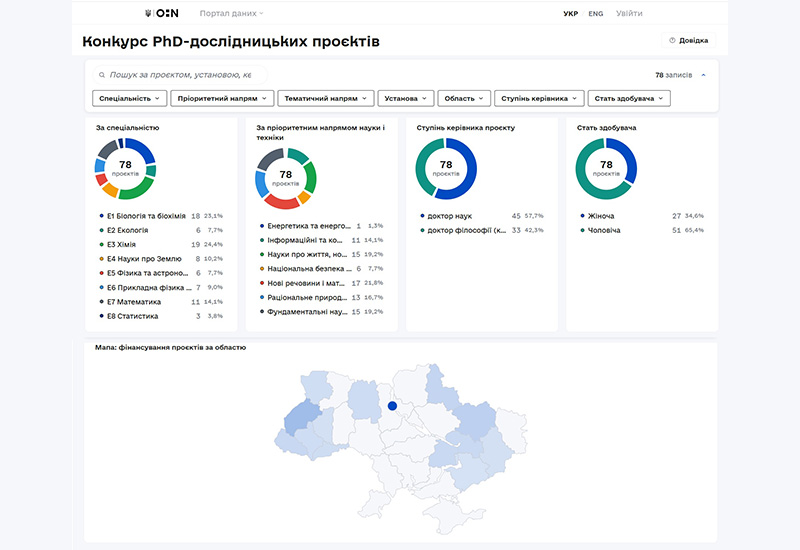Select the Нові речовини і мат... legend row
800x550 pixels.
pyautogui.click(x=321, y=283)
